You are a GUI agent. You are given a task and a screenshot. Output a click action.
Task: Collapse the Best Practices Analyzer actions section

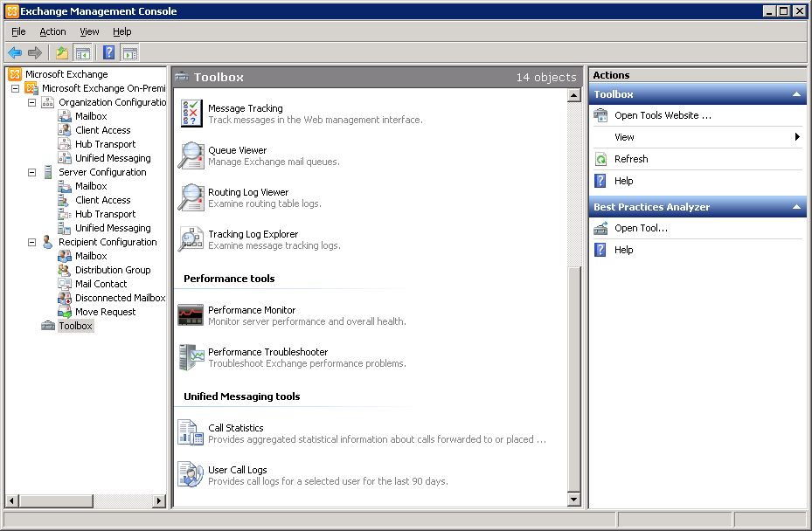tap(796, 207)
